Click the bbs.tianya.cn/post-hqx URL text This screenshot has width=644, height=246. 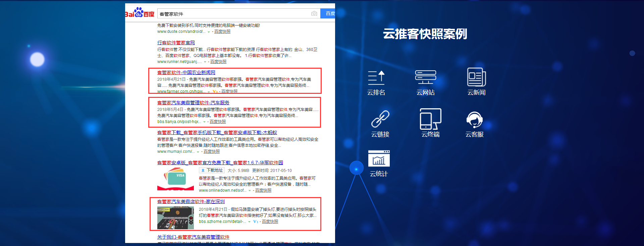[x=179, y=122]
